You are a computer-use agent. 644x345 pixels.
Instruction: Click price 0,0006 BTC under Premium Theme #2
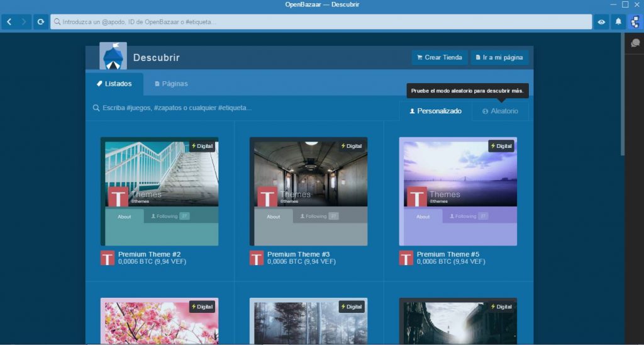[136, 261]
